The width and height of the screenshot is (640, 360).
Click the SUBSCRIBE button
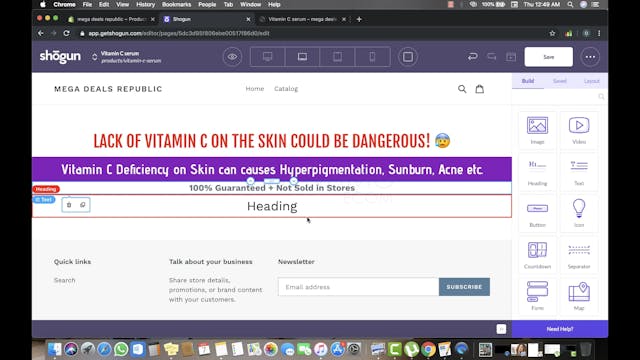464,287
